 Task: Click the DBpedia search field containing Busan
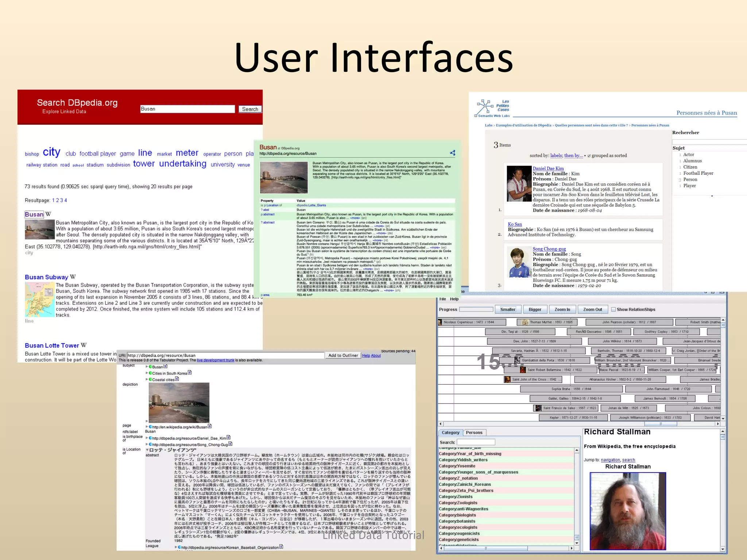coord(187,109)
